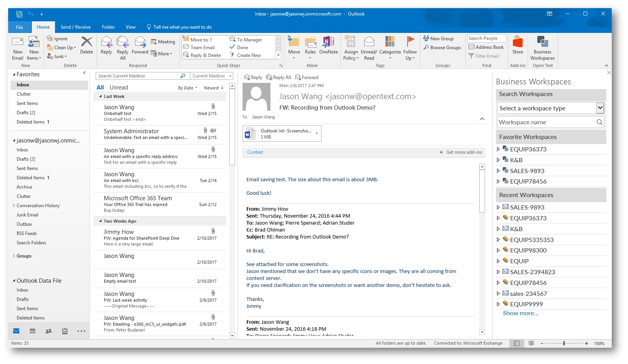Switch to Send / Receive tab
628x364 pixels.
tap(76, 27)
